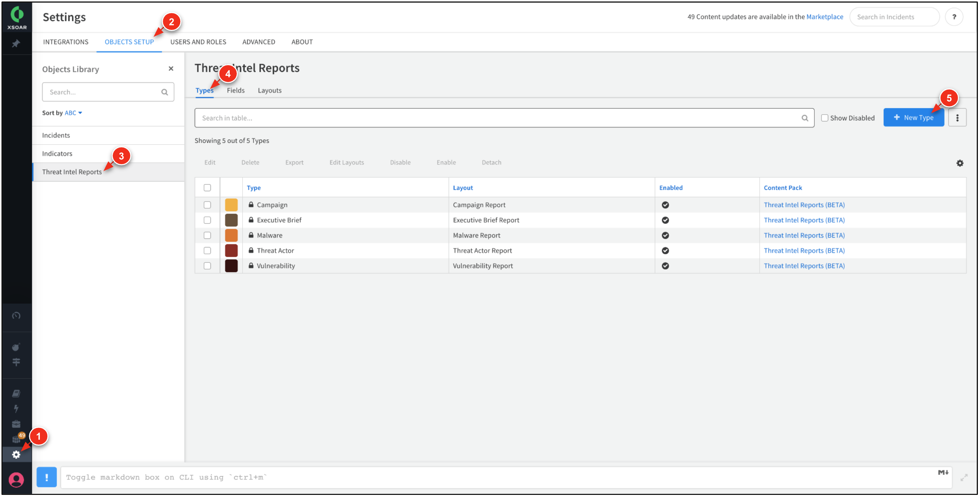Open Threat Intel Reports (BETA) link for Malware
Image resolution: width=980 pixels, height=497 pixels.
(804, 235)
